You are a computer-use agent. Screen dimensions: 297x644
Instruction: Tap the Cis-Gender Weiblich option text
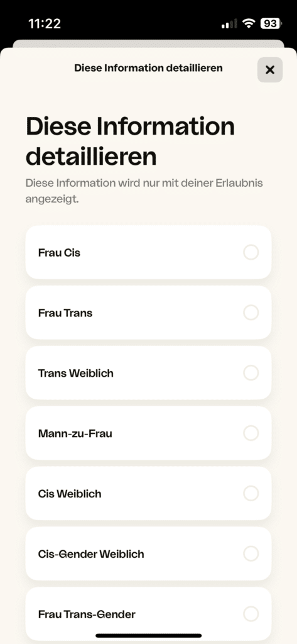pos(91,554)
